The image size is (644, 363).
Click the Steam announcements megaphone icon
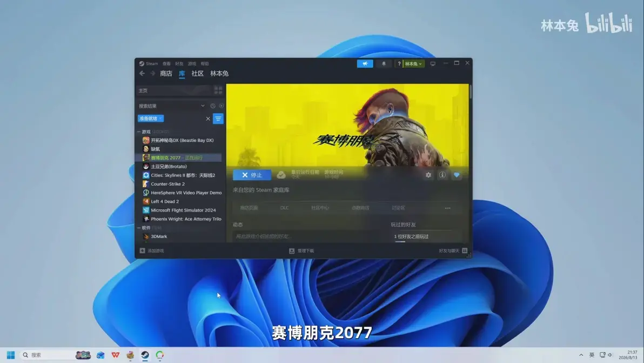coord(365,64)
